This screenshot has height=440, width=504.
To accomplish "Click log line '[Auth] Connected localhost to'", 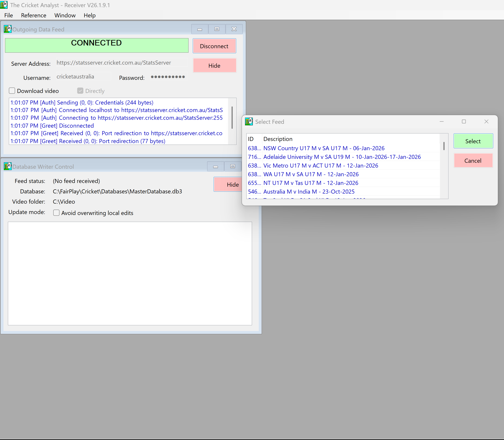I will [x=117, y=110].
